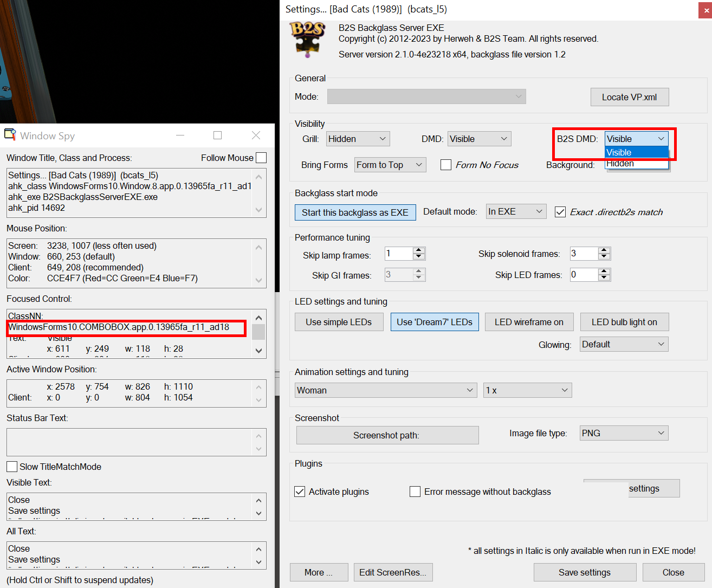Image resolution: width=712 pixels, height=588 pixels.
Task: Click Start this backglass as EXE
Action: [x=355, y=212]
